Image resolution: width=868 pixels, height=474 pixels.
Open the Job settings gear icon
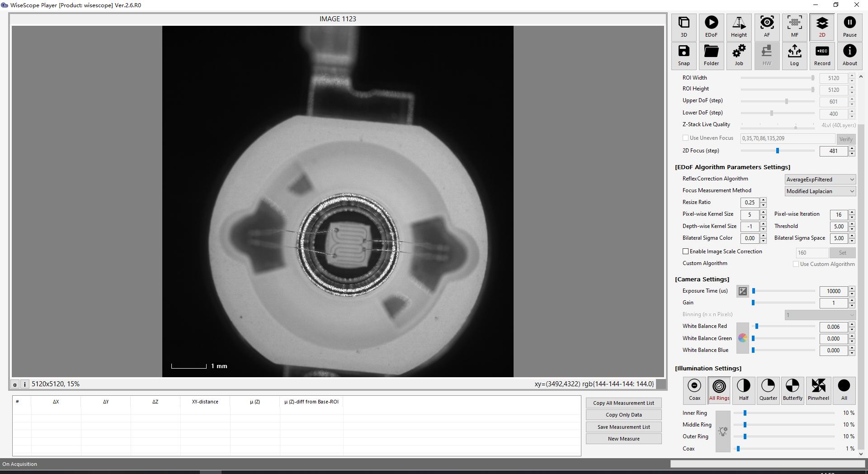(739, 56)
